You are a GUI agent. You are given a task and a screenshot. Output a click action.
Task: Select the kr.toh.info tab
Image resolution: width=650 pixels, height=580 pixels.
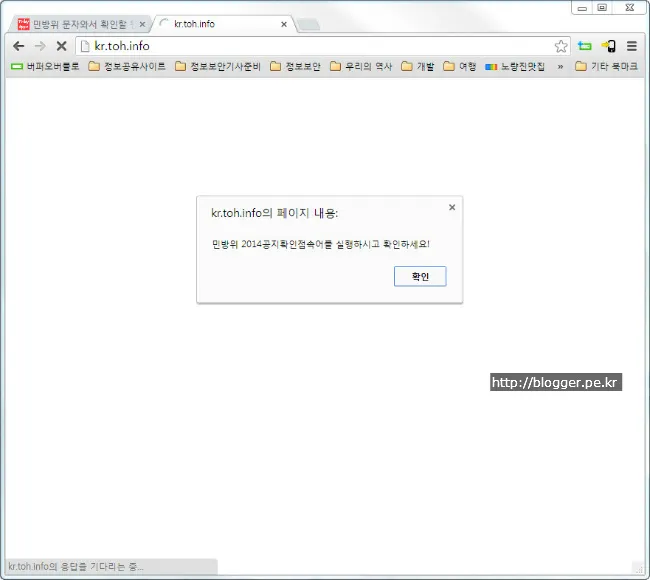[x=224, y=24]
